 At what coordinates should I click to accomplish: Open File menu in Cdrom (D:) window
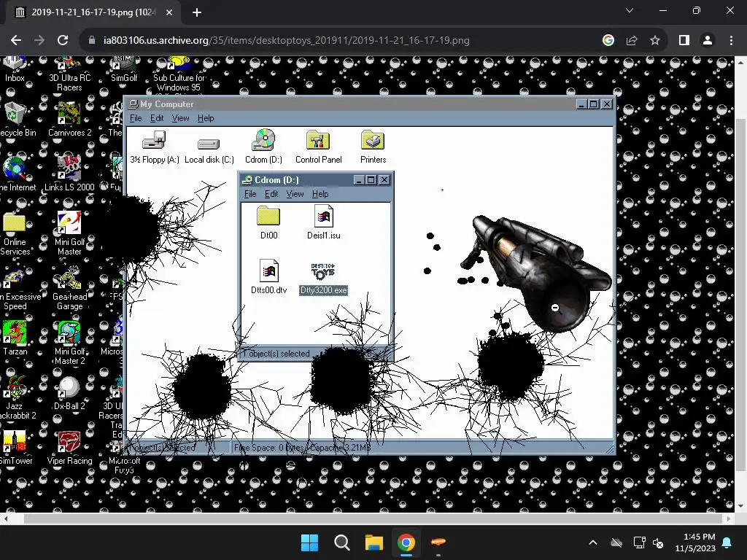[250, 194]
